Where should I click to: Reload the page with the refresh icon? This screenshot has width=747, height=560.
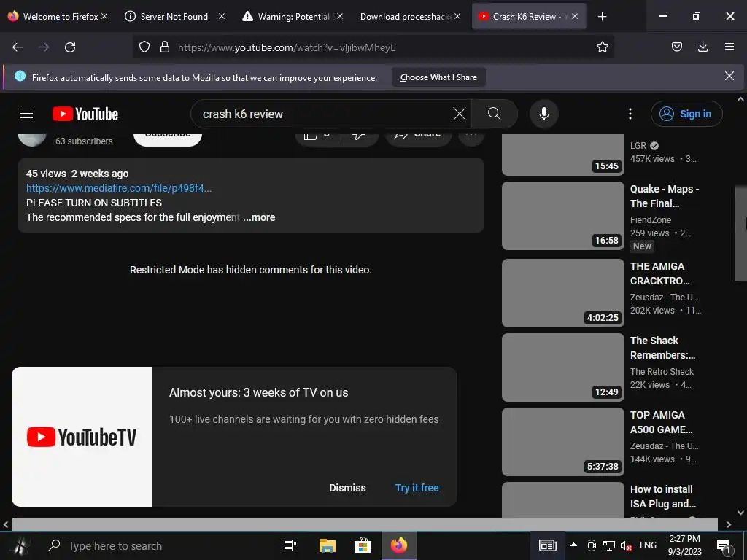click(x=70, y=47)
